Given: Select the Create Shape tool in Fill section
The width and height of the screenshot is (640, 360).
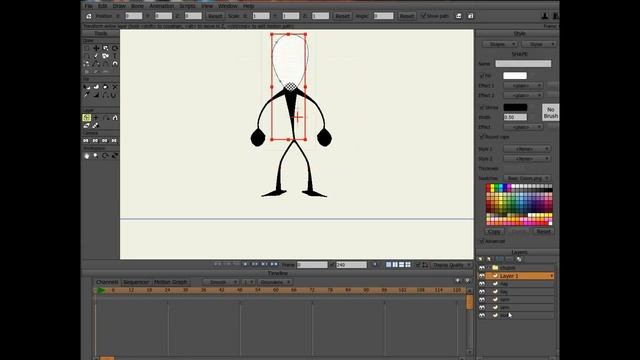Looking at the screenshot, I should [x=96, y=87].
